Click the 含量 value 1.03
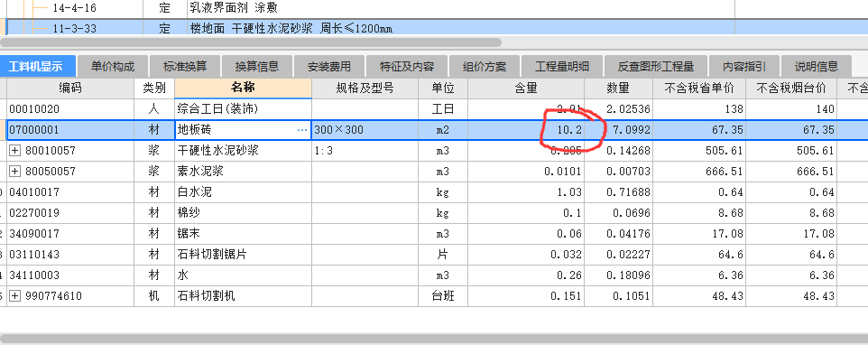 coord(526,192)
